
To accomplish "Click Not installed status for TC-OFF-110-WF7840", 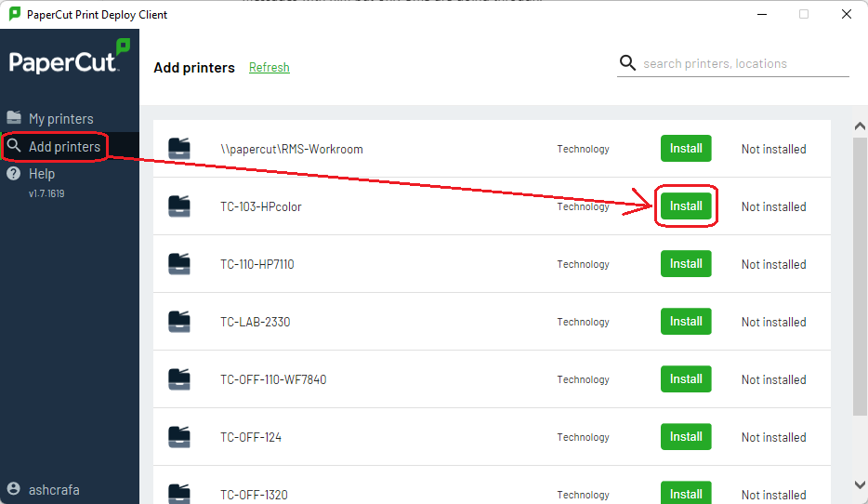I will coord(773,379).
